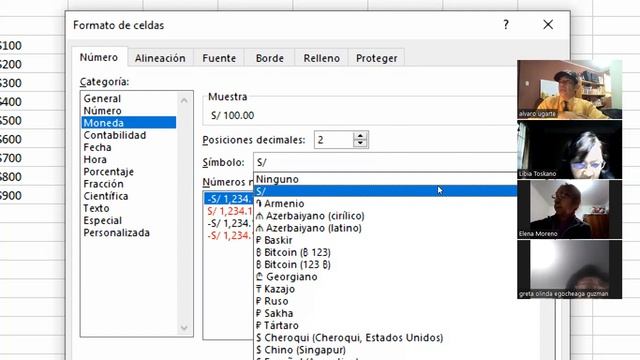Open the Borde tab

tap(269, 58)
